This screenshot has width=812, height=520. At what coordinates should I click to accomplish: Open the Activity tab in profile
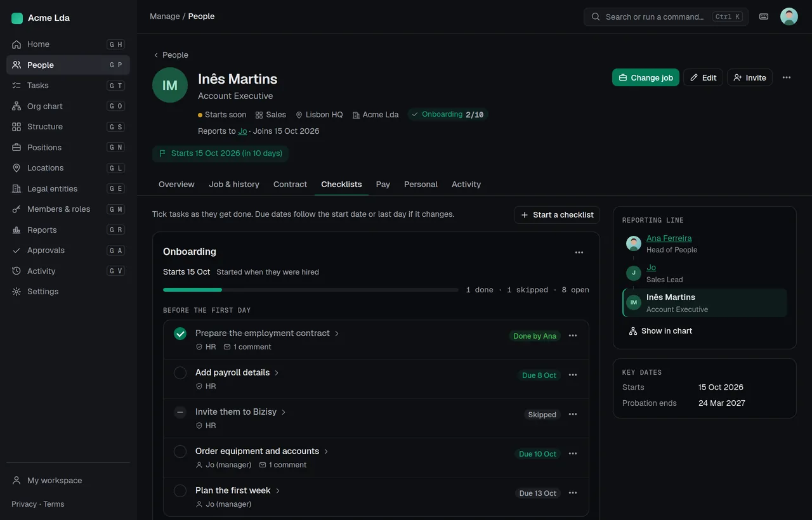click(466, 185)
